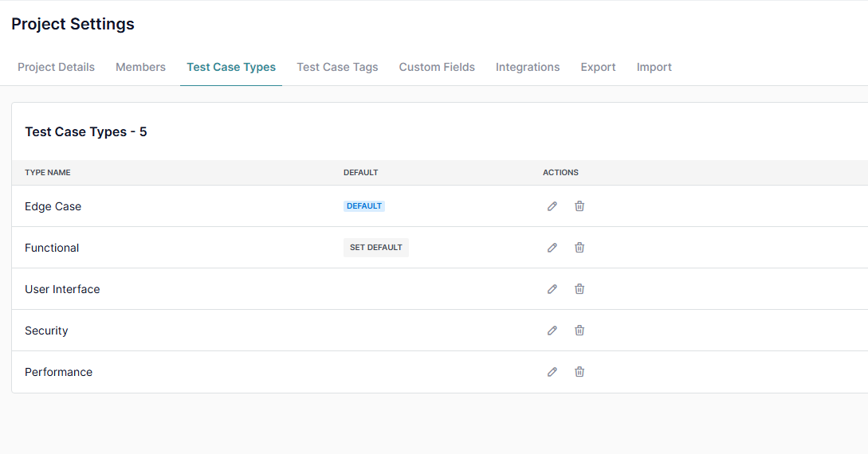Go to the Test Case Tags tab
868x454 pixels.
tap(337, 67)
